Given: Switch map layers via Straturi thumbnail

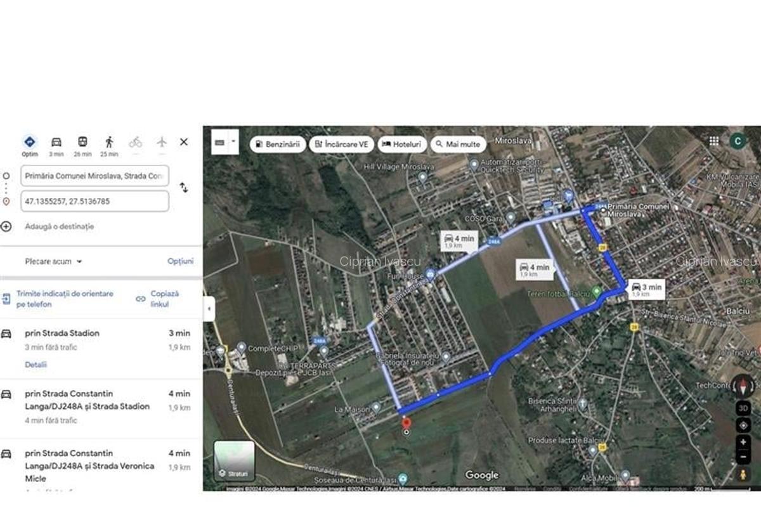Looking at the screenshot, I should pos(234,461).
